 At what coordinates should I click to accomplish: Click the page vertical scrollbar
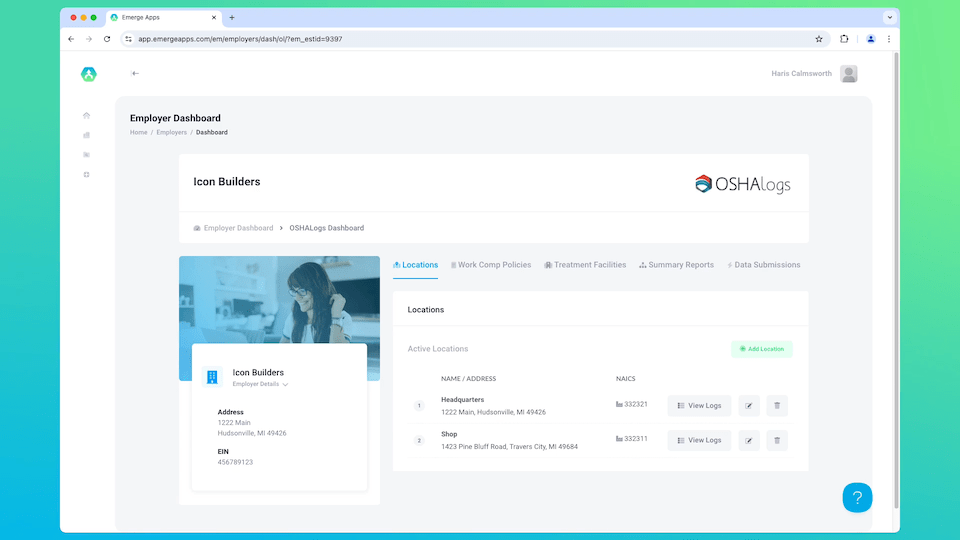click(896, 280)
